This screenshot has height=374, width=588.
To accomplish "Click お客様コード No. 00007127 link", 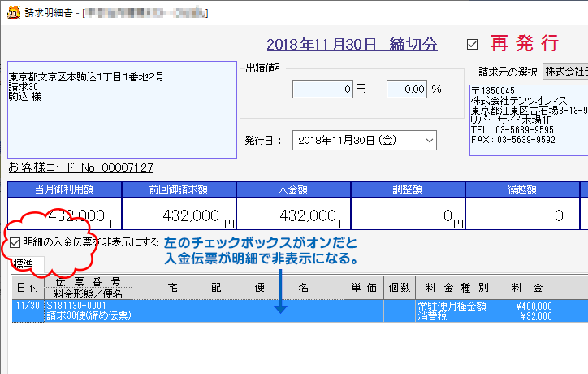I will pos(80,167).
